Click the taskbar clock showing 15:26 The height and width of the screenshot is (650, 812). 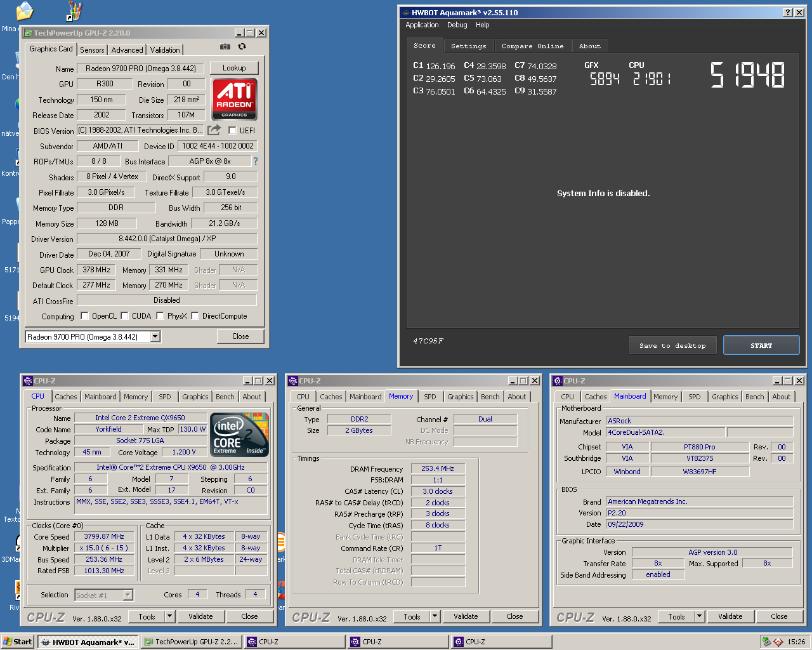[796, 642]
